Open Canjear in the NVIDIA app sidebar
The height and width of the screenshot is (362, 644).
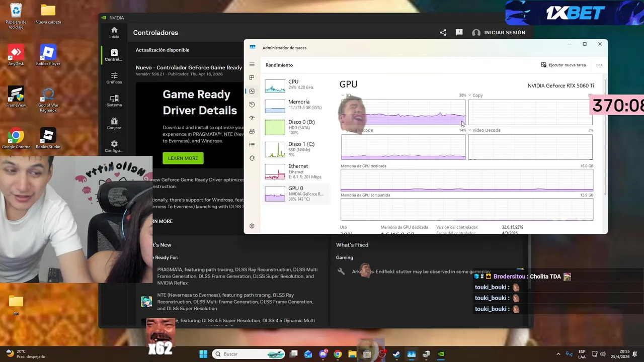click(x=114, y=124)
